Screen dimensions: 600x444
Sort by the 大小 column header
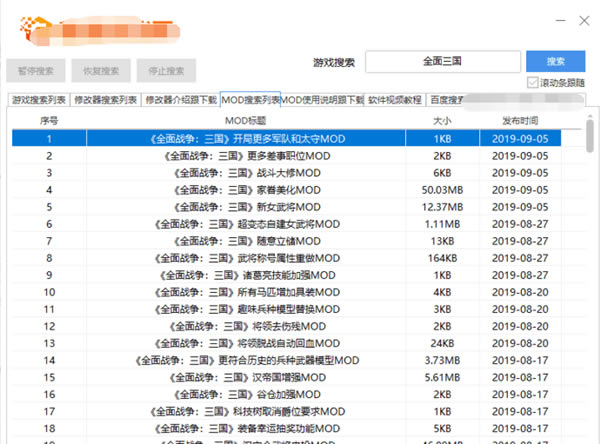point(442,121)
